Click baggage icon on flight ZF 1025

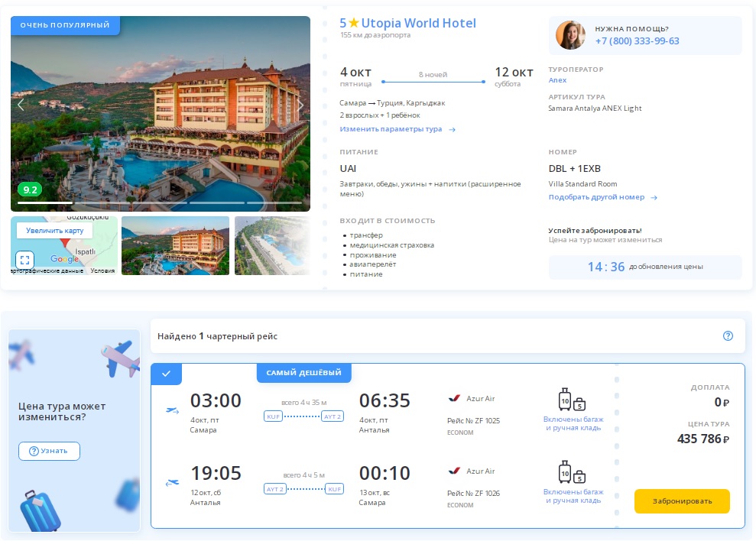572,400
